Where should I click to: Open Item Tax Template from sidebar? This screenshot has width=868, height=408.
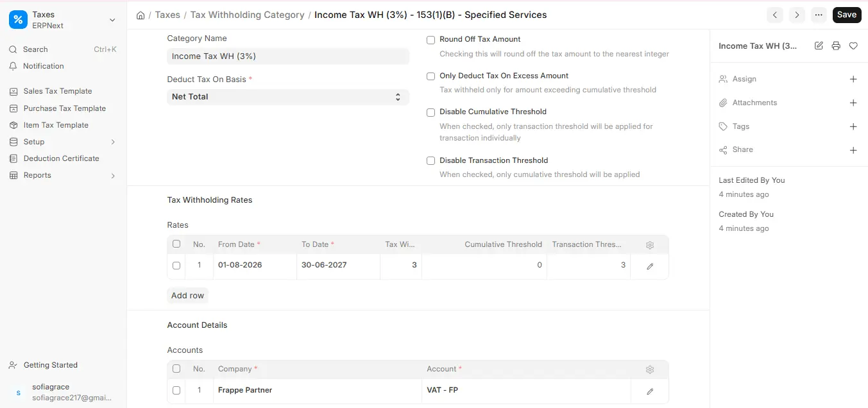coord(56,125)
